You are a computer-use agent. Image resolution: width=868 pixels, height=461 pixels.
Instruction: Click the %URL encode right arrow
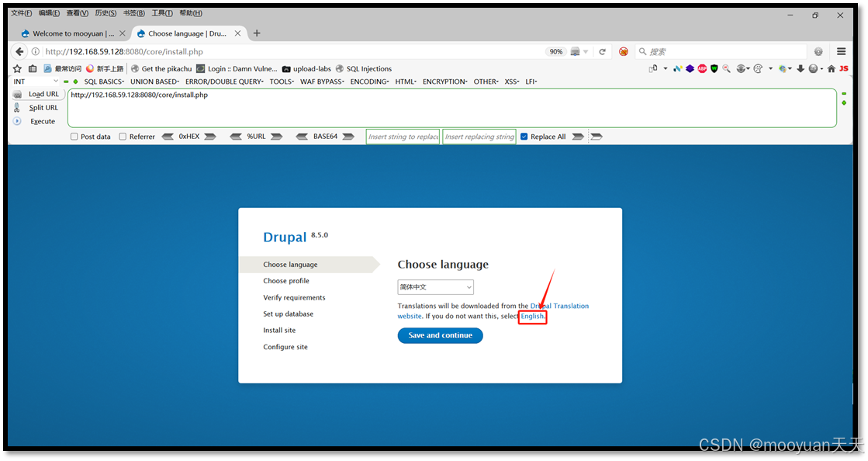pos(277,137)
